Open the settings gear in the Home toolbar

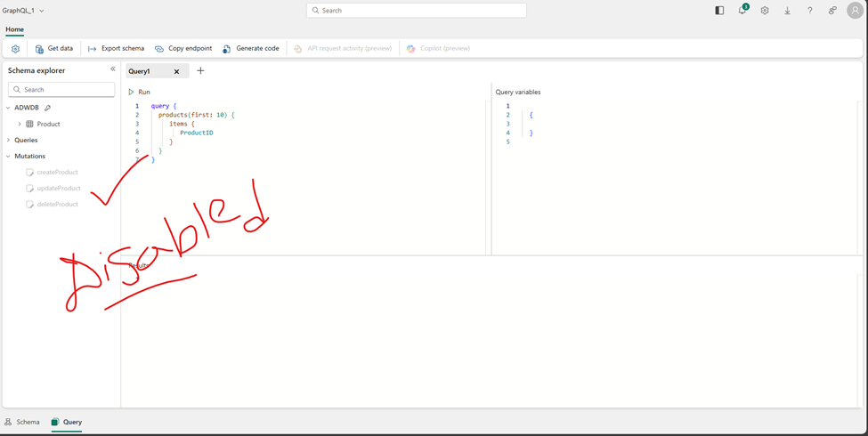[15, 49]
